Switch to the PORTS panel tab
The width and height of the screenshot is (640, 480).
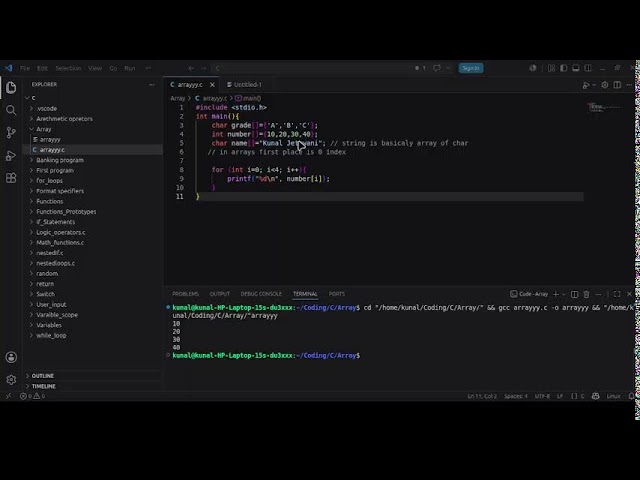tap(337, 294)
